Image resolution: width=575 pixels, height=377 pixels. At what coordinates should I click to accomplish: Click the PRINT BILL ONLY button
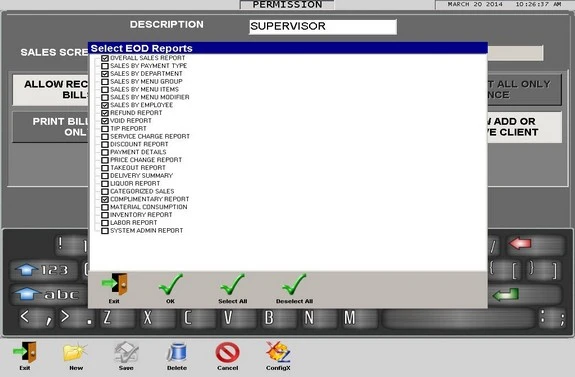click(x=51, y=127)
